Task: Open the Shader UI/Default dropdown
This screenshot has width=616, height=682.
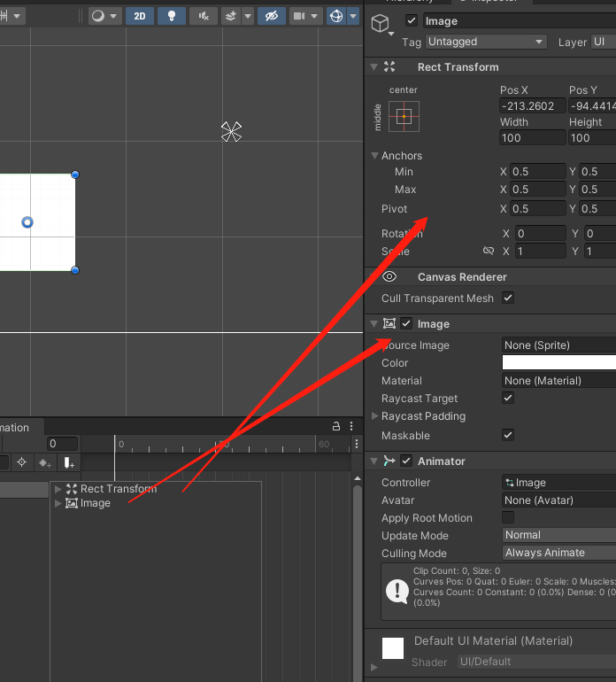Action: 536,662
